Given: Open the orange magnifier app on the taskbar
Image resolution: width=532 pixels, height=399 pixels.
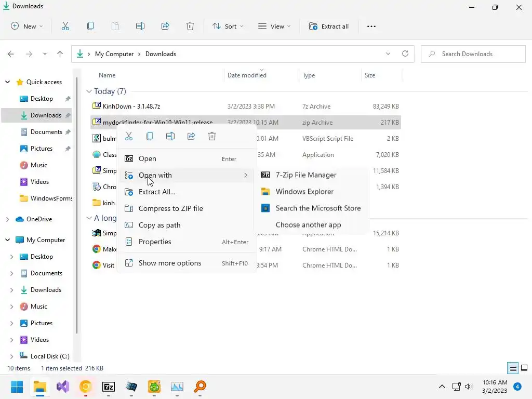Looking at the screenshot, I should coord(200,387).
